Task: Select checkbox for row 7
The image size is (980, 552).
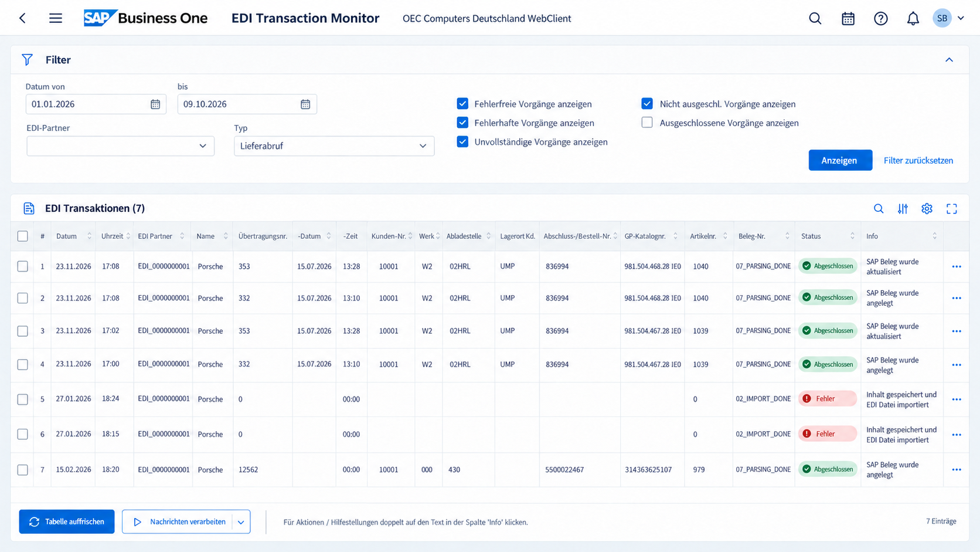Action: (23, 469)
